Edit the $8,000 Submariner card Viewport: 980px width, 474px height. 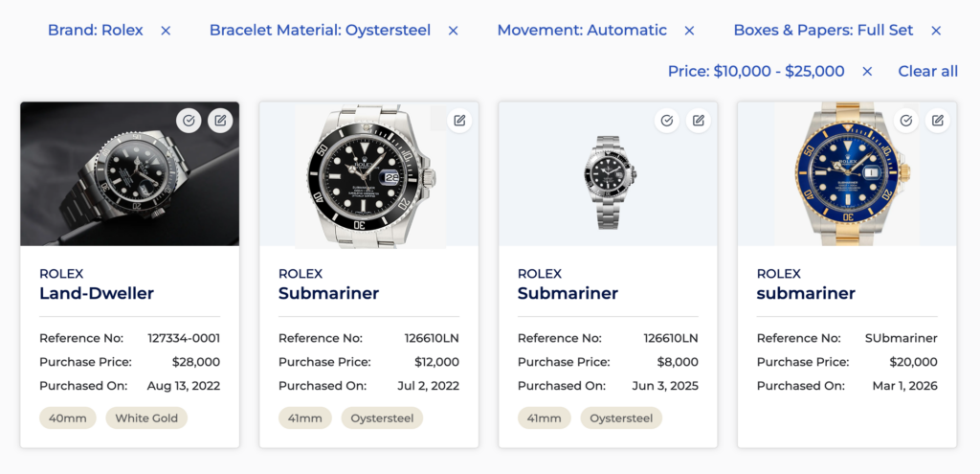point(699,121)
